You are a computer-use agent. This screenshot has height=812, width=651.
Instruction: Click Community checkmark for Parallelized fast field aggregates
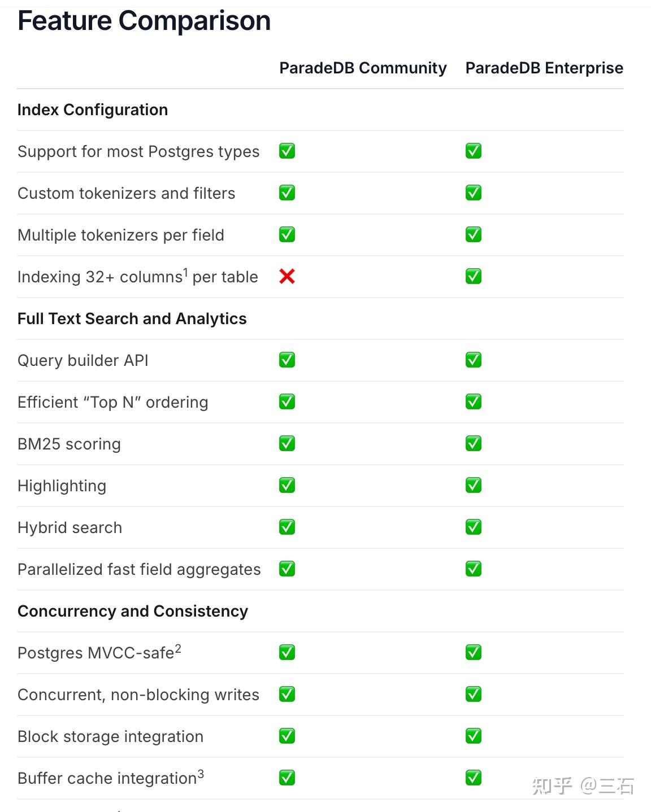click(287, 569)
